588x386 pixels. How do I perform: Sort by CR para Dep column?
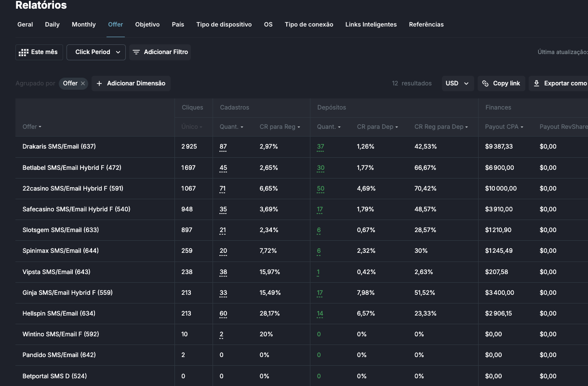tap(377, 127)
